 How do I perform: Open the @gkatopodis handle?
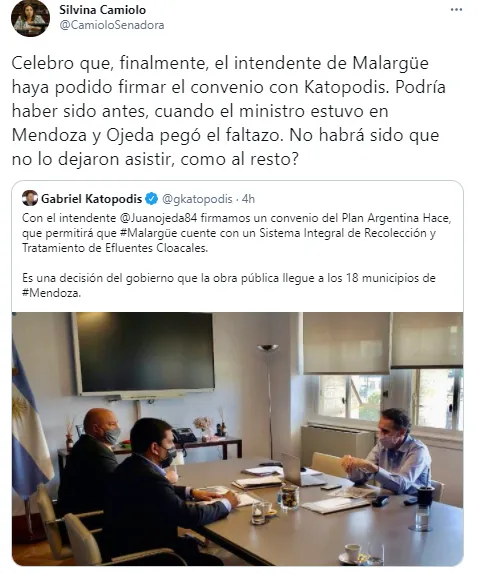(x=197, y=199)
